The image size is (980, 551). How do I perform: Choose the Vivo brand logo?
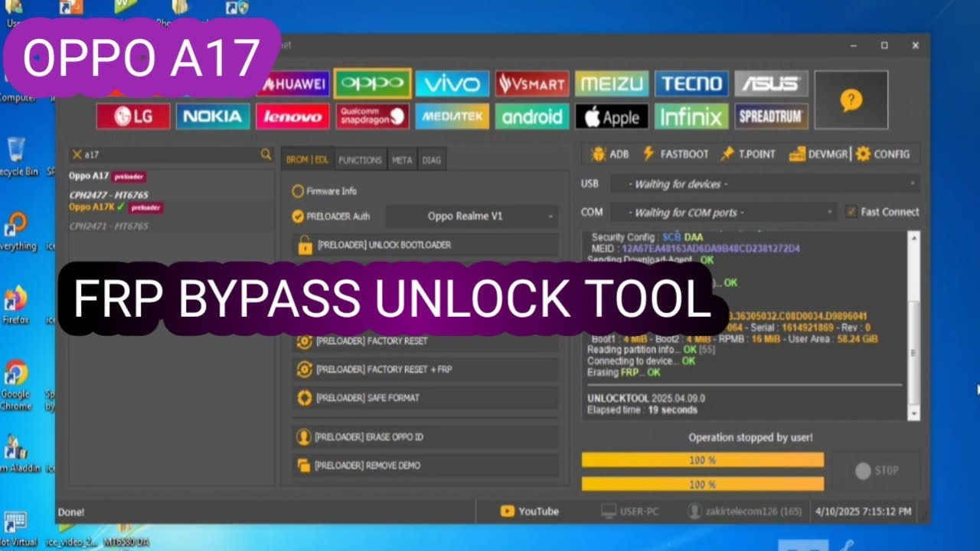click(x=452, y=83)
